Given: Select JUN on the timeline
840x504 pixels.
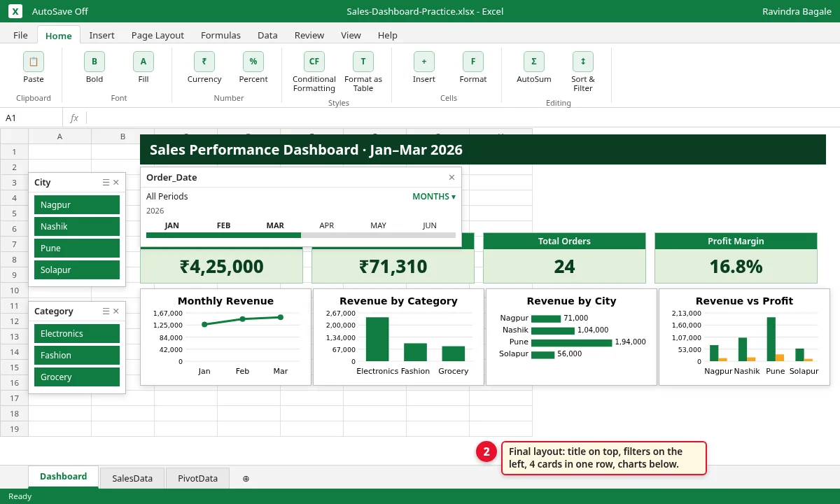Looking at the screenshot, I should click(430, 225).
